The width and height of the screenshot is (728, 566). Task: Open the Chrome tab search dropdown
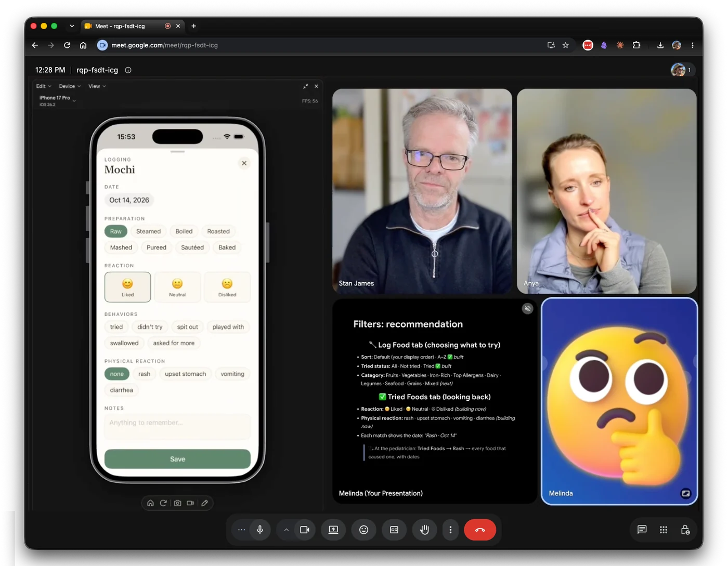tap(72, 26)
